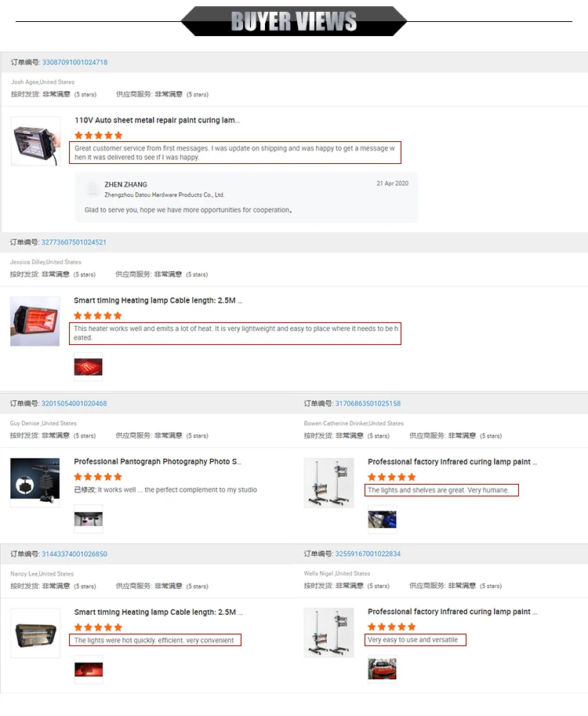Open order number 33087091001024718 link
This screenshot has width=588, height=716.
coord(74,62)
